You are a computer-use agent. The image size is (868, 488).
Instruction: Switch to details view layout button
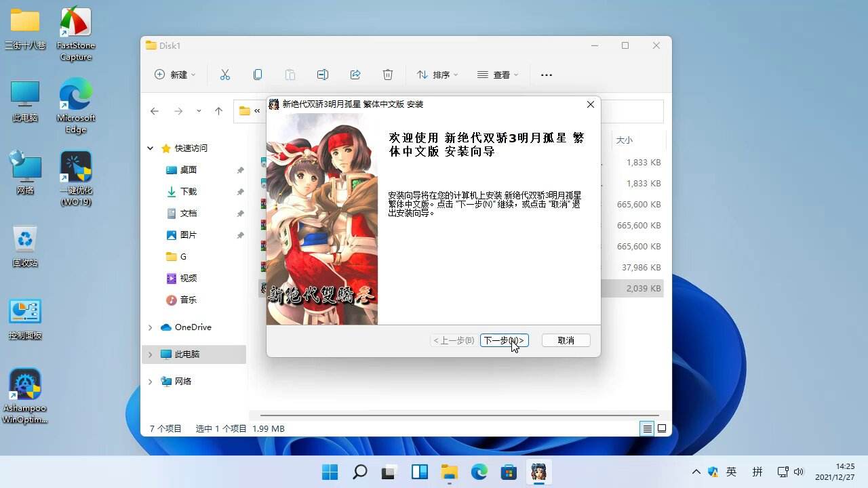(647, 428)
